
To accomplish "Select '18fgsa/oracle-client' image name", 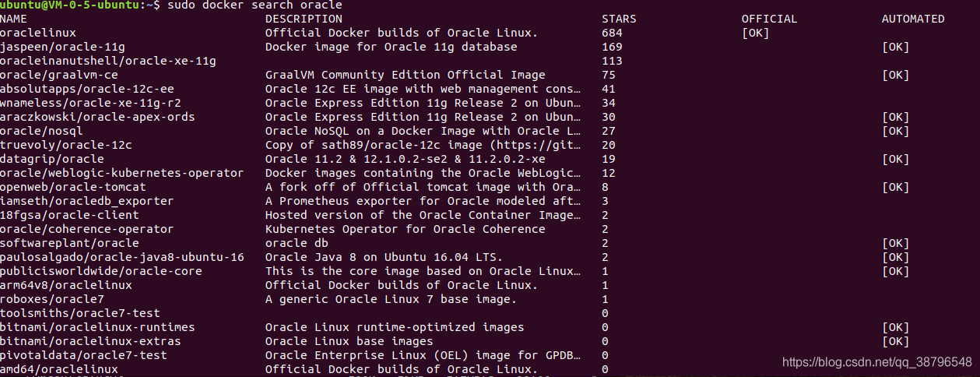I will click(x=69, y=215).
